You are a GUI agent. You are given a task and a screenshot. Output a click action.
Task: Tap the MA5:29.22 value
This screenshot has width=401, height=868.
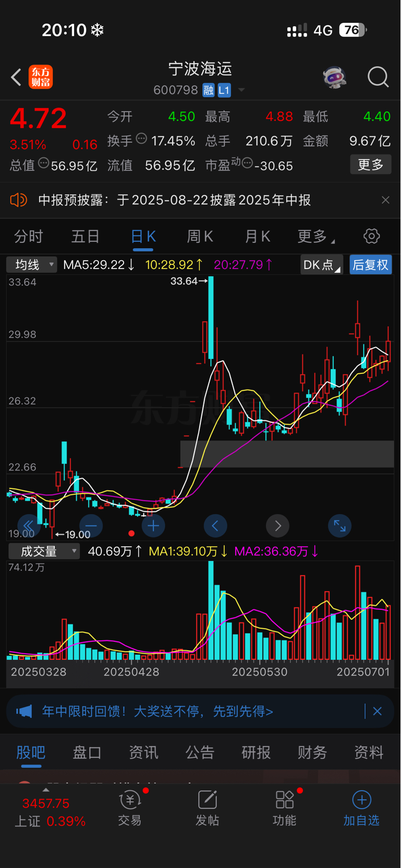pyautogui.click(x=99, y=265)
